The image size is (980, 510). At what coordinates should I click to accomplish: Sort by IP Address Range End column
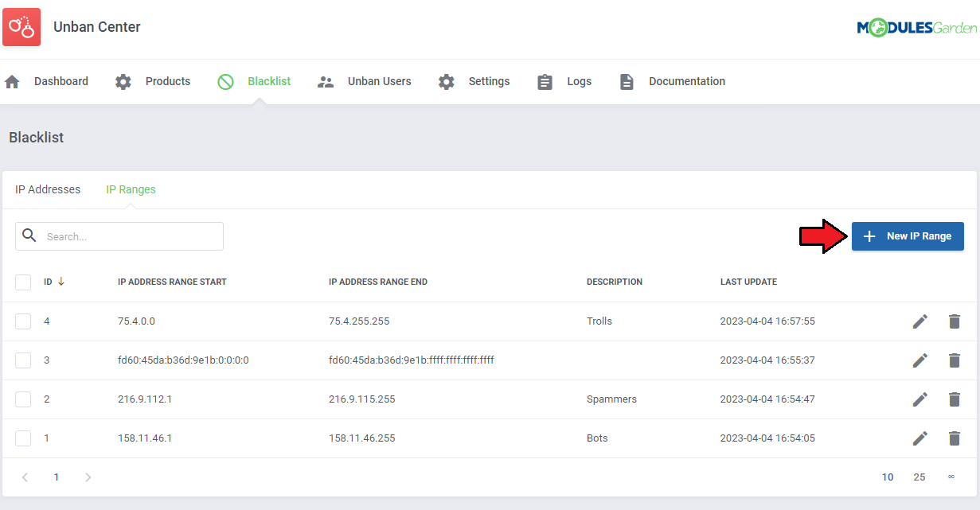click(378, 282)
